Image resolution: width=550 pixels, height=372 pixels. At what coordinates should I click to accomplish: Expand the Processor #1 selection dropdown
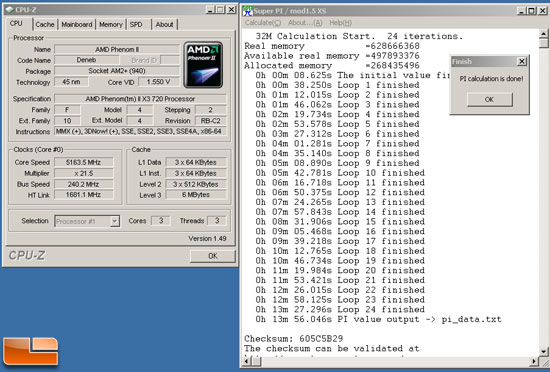point(114,221)
